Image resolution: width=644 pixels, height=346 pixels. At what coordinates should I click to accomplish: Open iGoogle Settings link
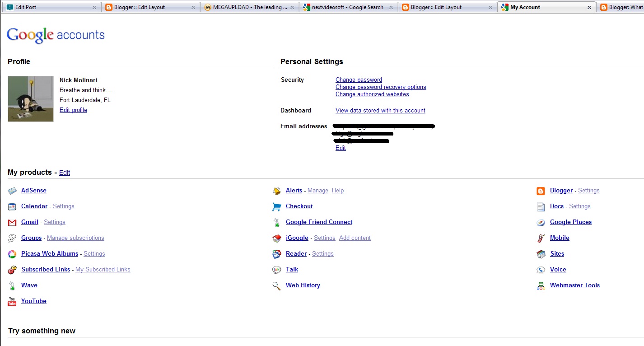tap(325, 238)
